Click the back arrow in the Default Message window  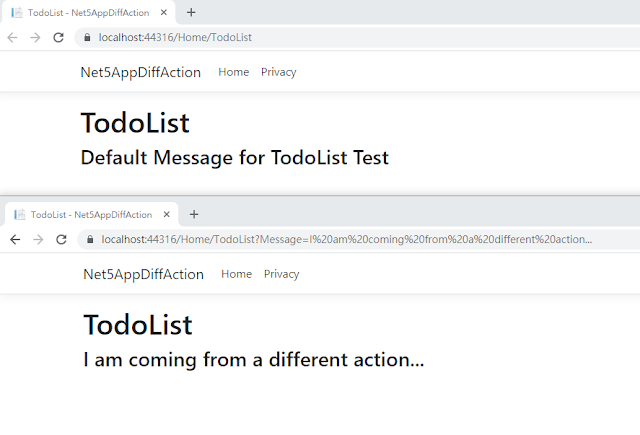12,37
